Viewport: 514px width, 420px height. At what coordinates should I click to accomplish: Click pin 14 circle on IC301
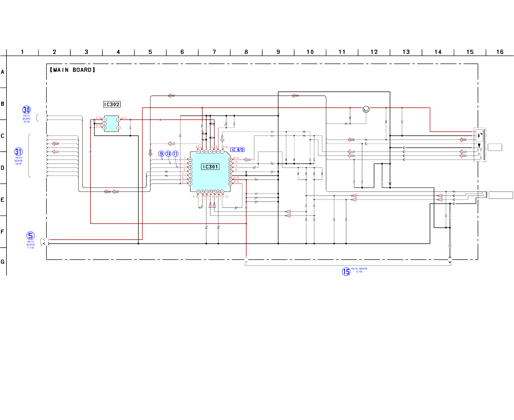click(x=190, y=184)
